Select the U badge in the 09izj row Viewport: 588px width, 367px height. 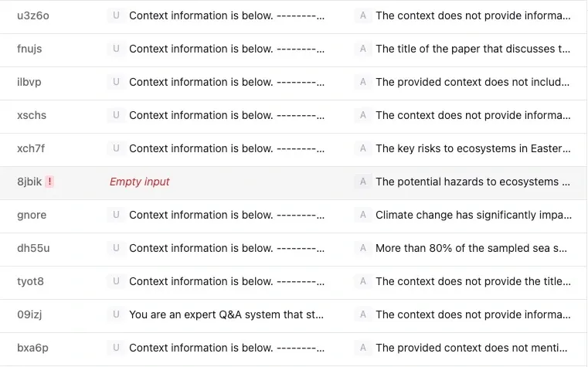[116, 314]
